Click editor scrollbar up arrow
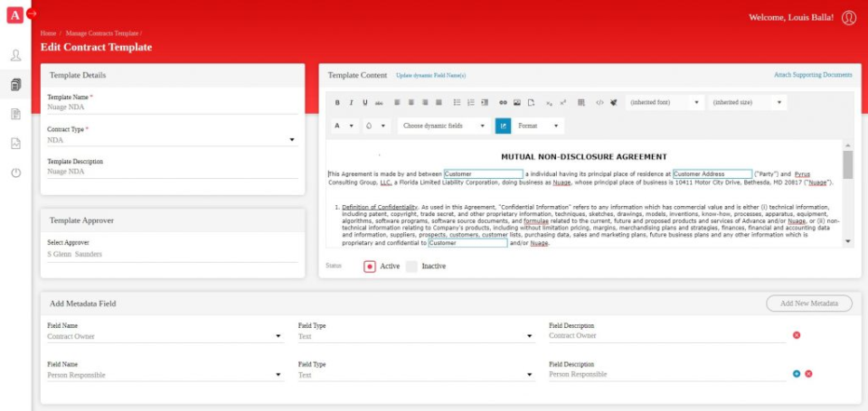The height and width of the screenshot is (411, 868). [x=847, y=145]
